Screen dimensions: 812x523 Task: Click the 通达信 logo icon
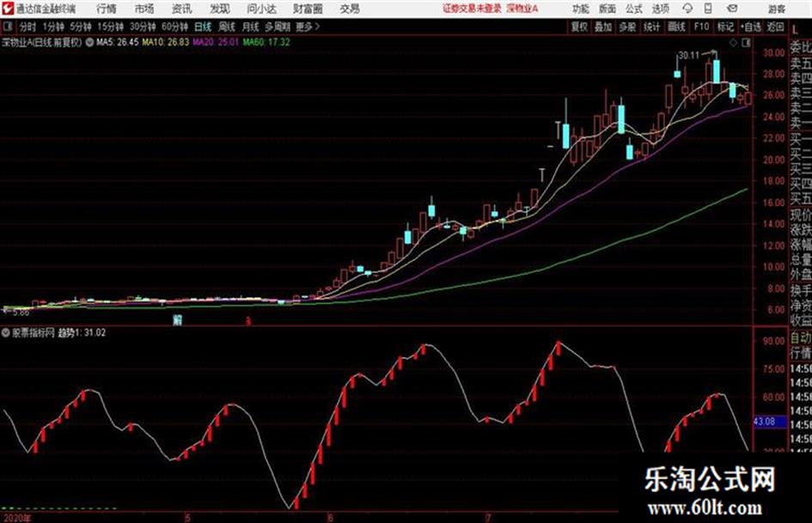point(7,9)
